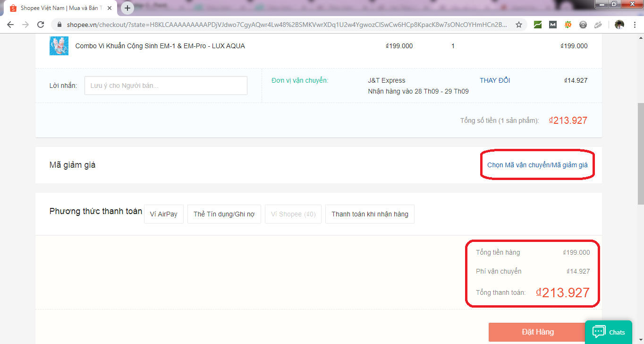The width and height of the screenshot is (644, 344).
Task: Choose Thanh toán khi nhận hàng
Action: (370, 214)
